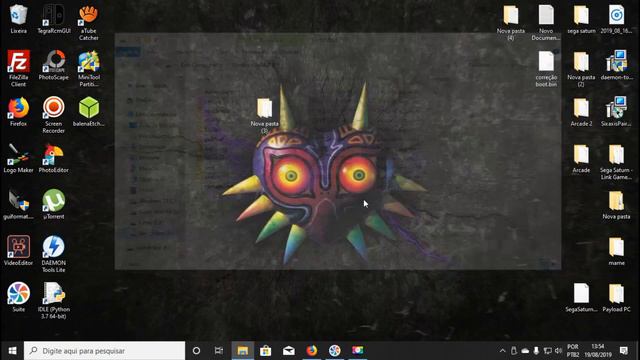Image resolution: width=640 pixels, height=360 pixels.
Task: Open the Windows Start menu
Action: [x=12, y=351]
